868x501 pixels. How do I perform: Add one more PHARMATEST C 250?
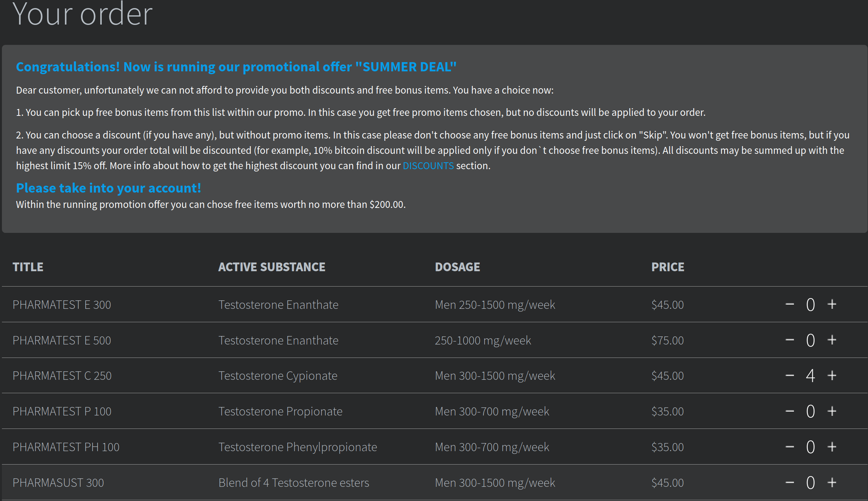pyautogui.click(x=832, y=376)
